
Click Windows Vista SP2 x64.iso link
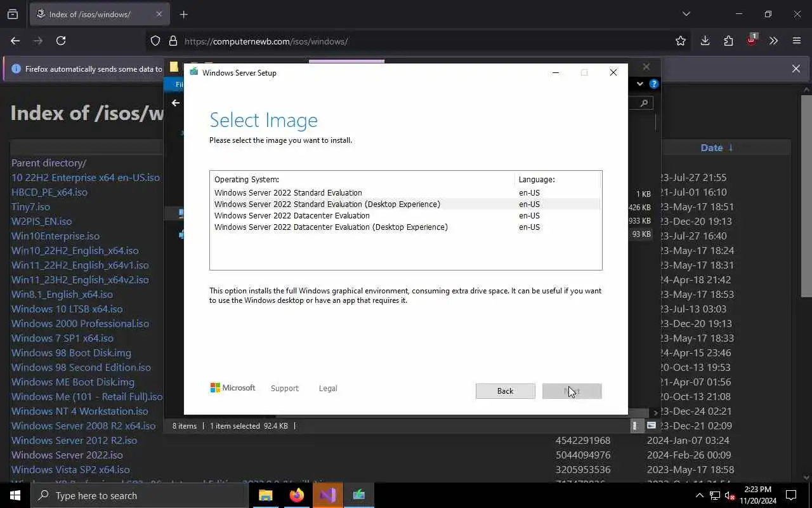coord(70,469)
